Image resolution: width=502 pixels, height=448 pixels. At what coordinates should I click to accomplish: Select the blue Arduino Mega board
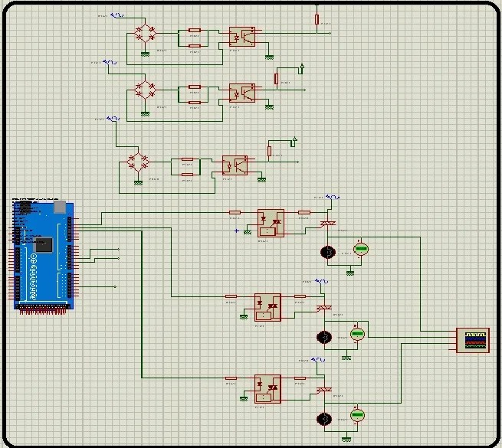pos(44,256)
